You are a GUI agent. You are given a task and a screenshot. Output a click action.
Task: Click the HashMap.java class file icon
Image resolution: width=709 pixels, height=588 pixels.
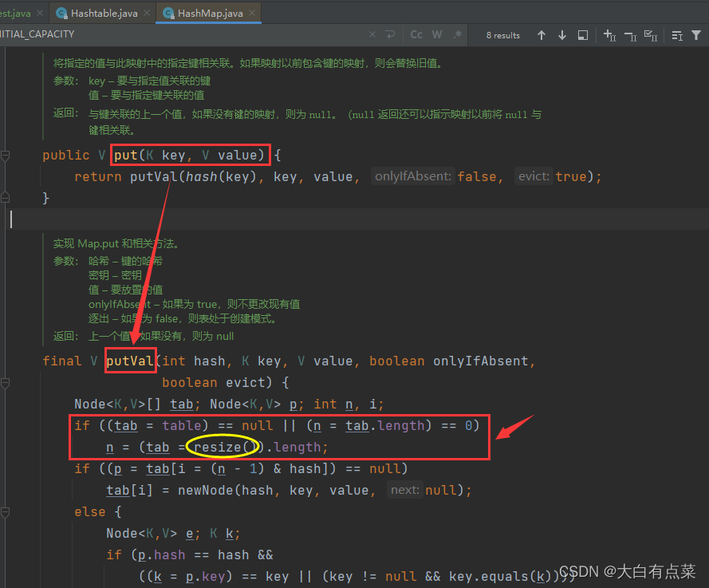pyautogui.click(x=168, y=13)
